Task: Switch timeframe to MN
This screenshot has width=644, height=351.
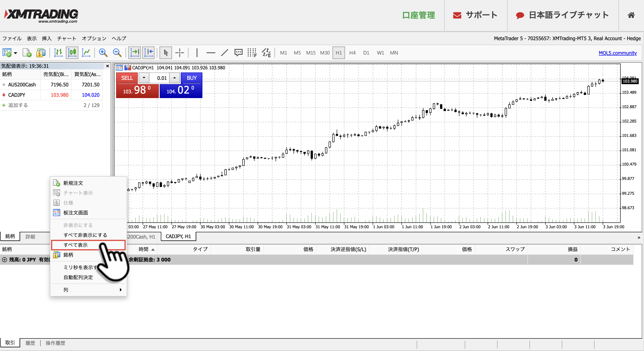Action: point(394,53)
